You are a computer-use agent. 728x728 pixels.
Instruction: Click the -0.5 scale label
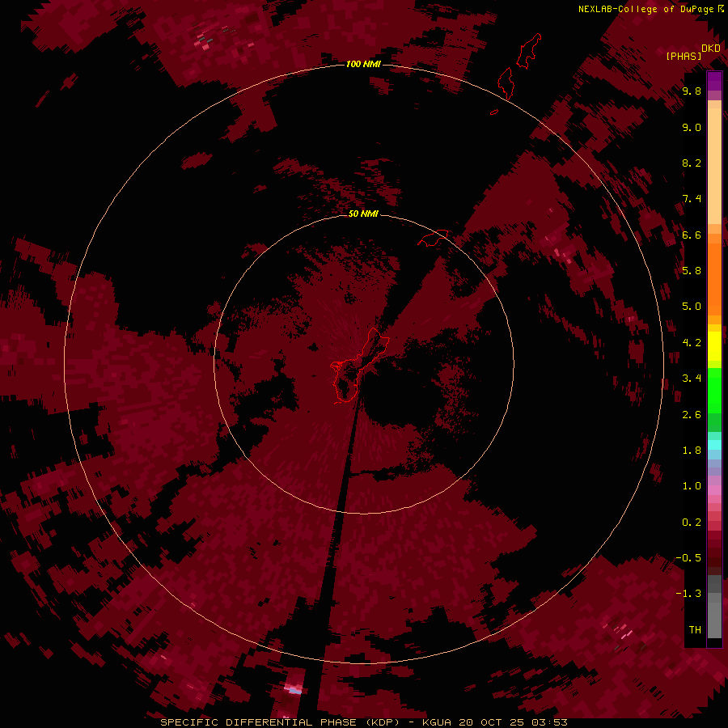coord(688,558)
